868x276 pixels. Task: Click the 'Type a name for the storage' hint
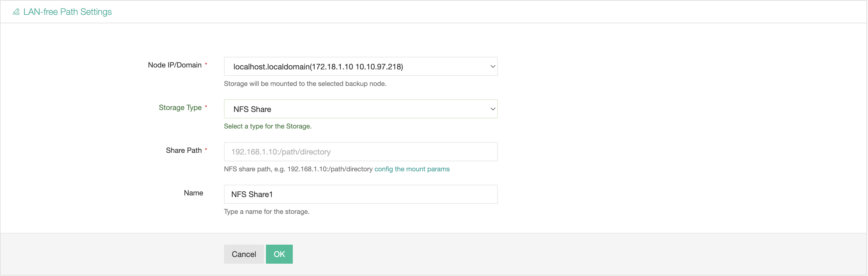pos(266,212)
